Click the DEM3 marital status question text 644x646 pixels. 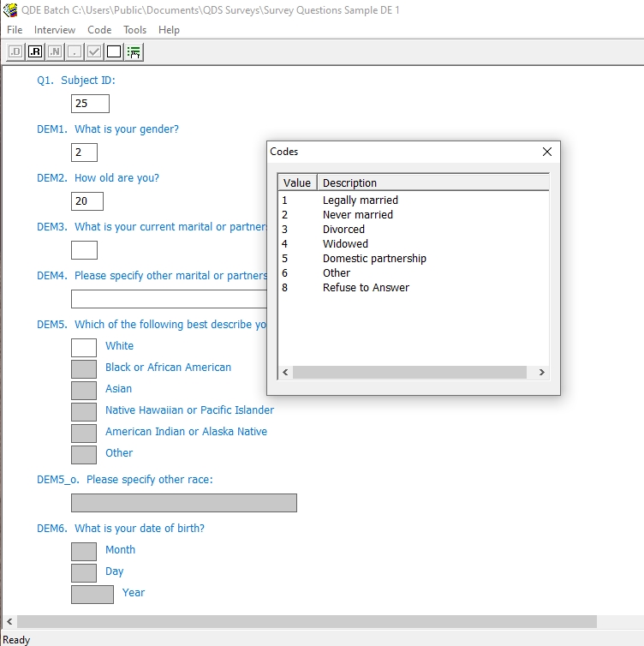tap(171, 227)
